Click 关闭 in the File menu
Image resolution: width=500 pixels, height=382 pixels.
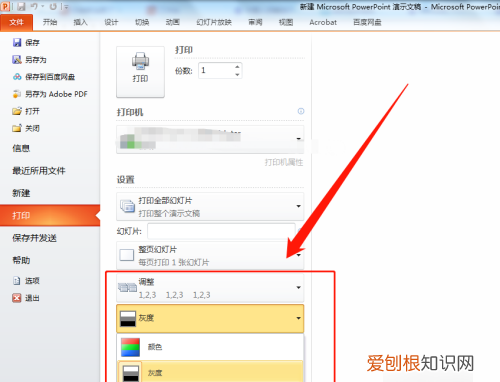pos(26,128)
